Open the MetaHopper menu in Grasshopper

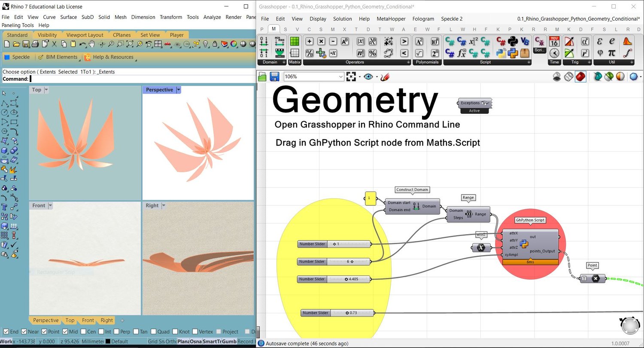pos(390,19)
